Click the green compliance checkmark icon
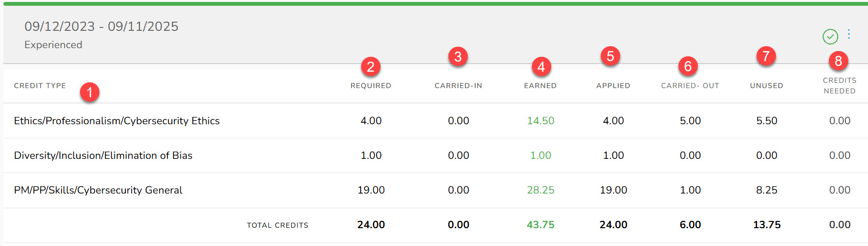Image resolution: width=868 pixels, height=246 pixels. 830,36
